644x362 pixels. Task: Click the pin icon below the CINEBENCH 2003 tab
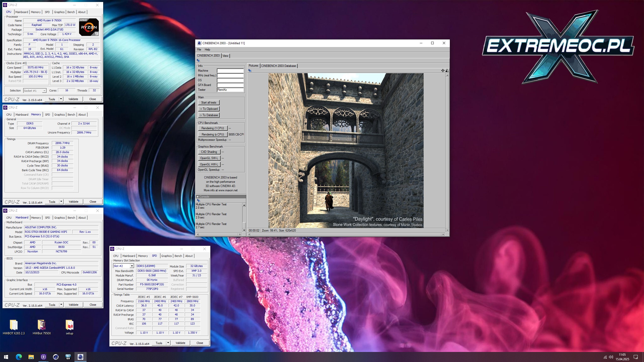(198, 61)
